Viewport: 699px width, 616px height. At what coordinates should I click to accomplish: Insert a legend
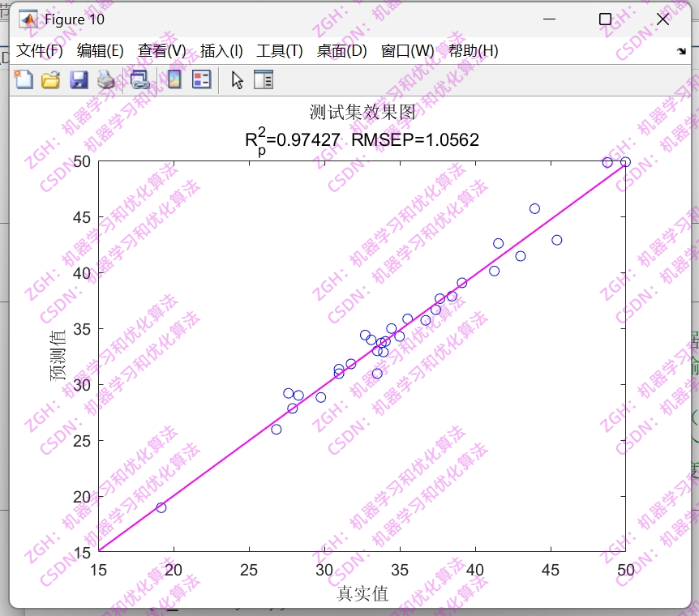[x=199, y=79]
